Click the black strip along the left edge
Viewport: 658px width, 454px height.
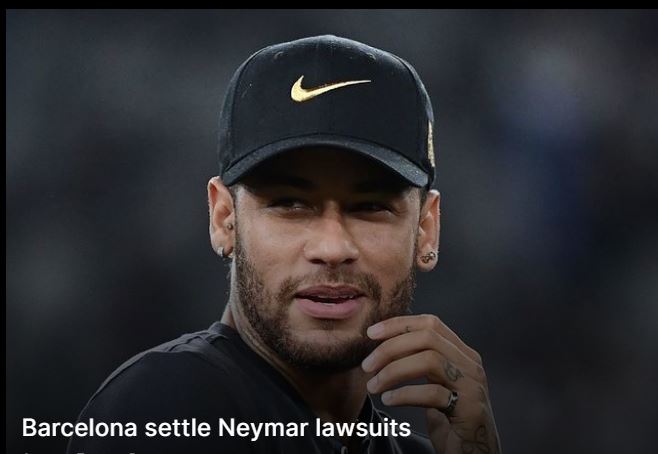[x=3, y=231]
